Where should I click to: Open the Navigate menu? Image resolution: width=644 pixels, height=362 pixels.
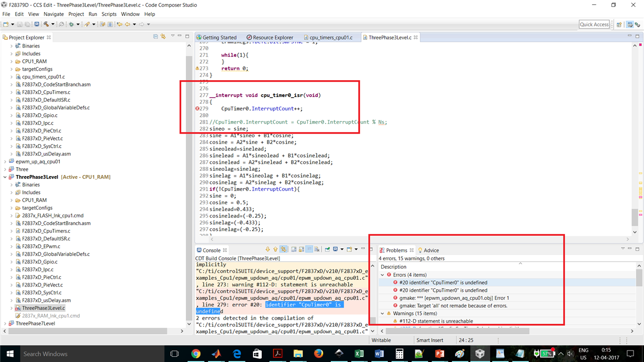[53, 14]
